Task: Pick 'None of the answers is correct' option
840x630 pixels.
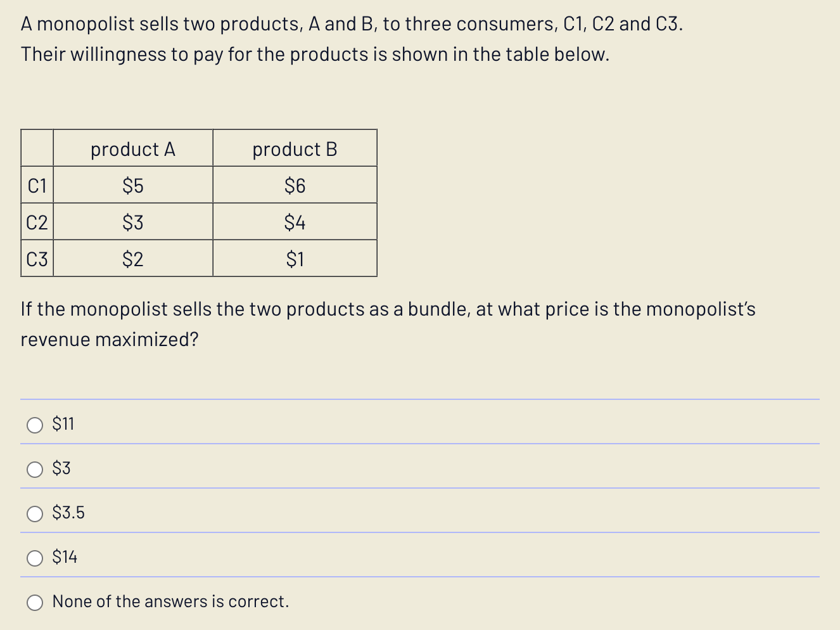Action: point(35,602)
